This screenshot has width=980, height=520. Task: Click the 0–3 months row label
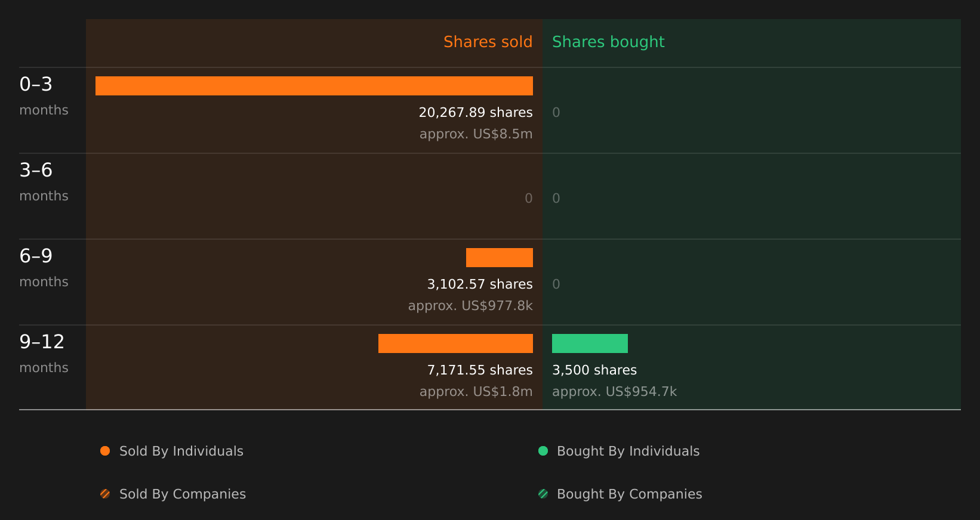[x=44, y=97]
